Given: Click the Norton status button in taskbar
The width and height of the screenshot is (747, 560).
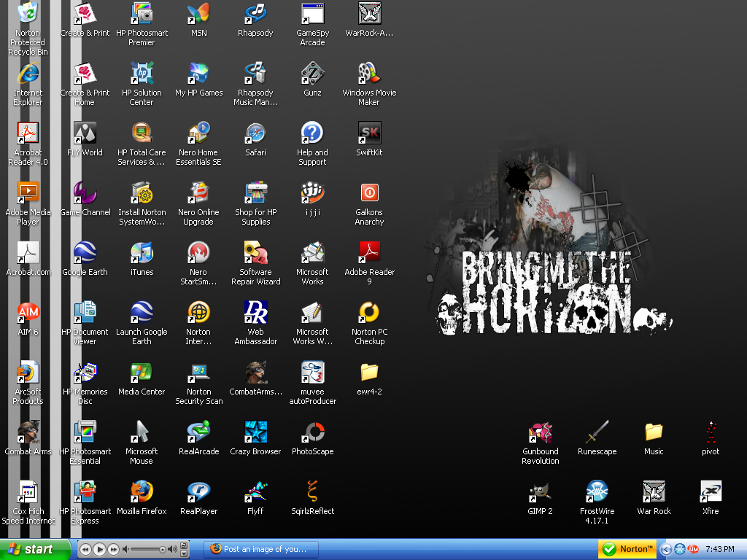Looking at the screenshot, I should [x=626, y=549].
